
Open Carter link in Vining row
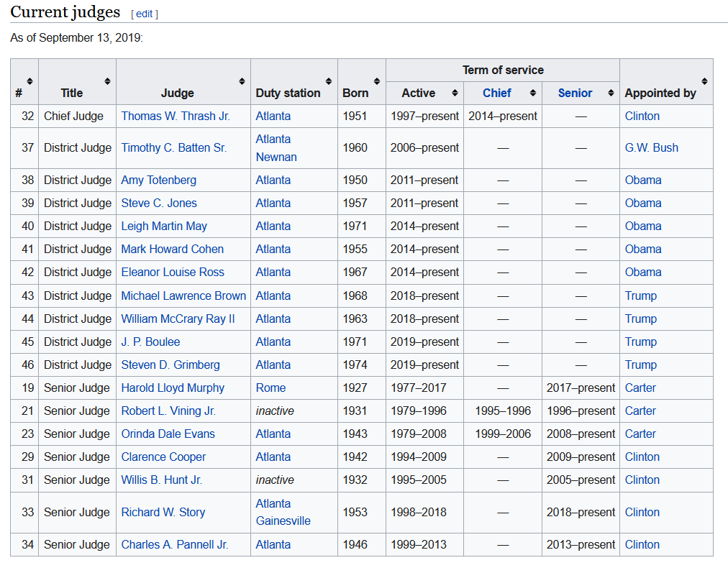tap(640, 411)
